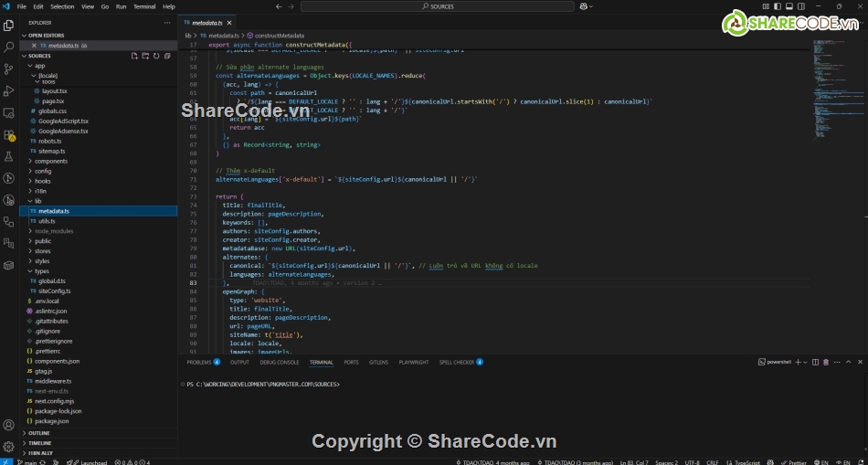Open the Selection menu
The width and height of the screenshot is (868, 465).
point(62,6)
